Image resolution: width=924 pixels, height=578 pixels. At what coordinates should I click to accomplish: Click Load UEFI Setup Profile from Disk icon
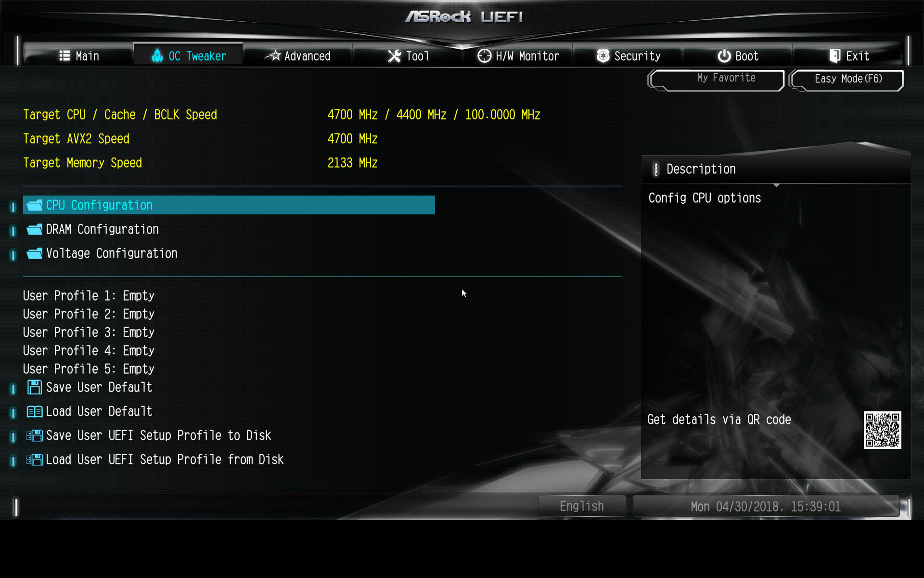[34, 460]
